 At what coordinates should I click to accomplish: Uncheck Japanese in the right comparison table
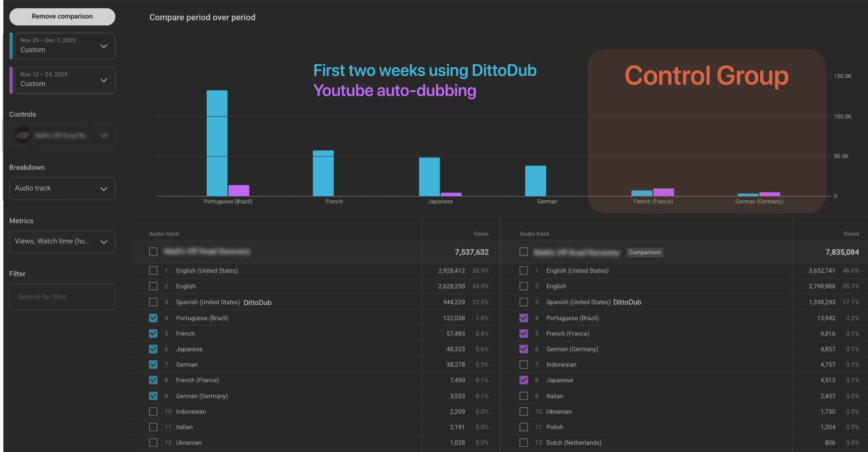click(x=524, y=380)
